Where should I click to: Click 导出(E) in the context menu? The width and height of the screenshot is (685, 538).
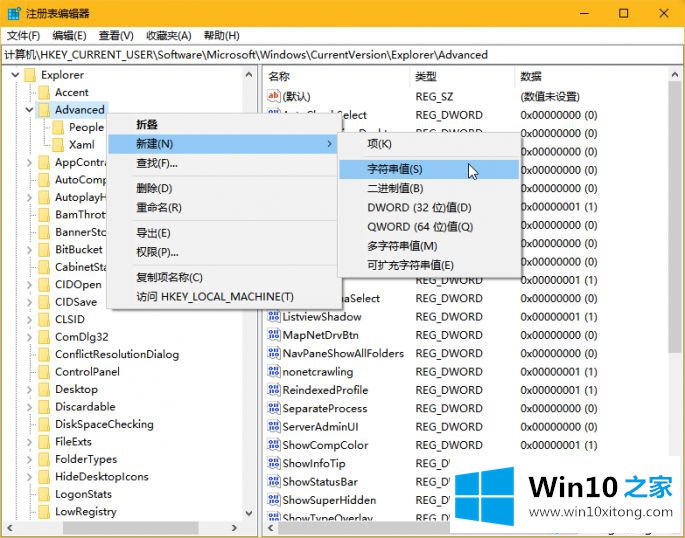click(223, 233)
